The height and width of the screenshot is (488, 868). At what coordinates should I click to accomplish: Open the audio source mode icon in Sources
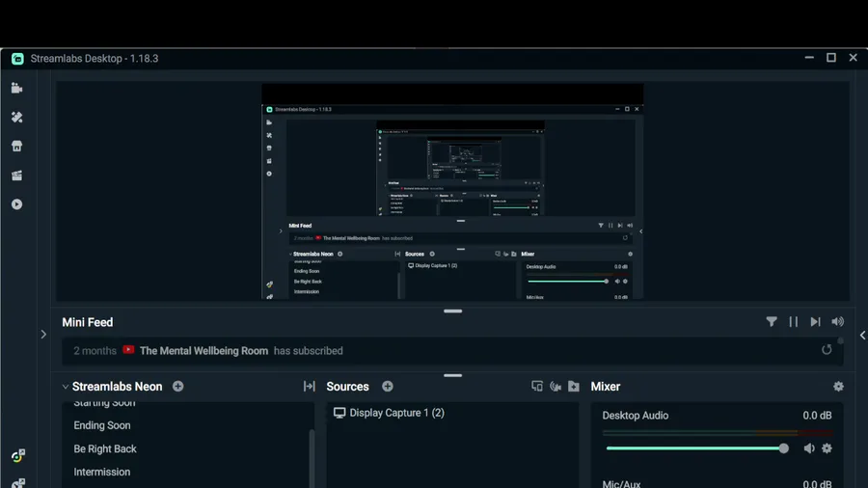[x=556, y=386]
